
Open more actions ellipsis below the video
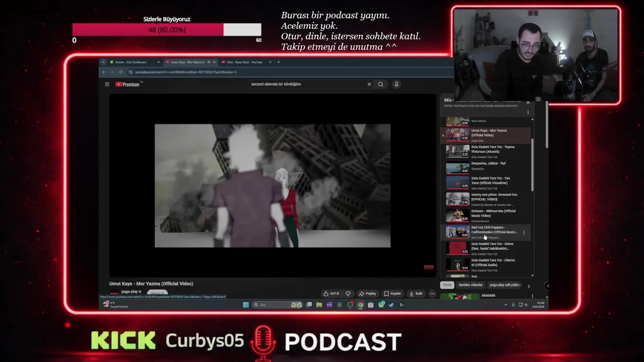pyautogui.click(x=432, y=294)
